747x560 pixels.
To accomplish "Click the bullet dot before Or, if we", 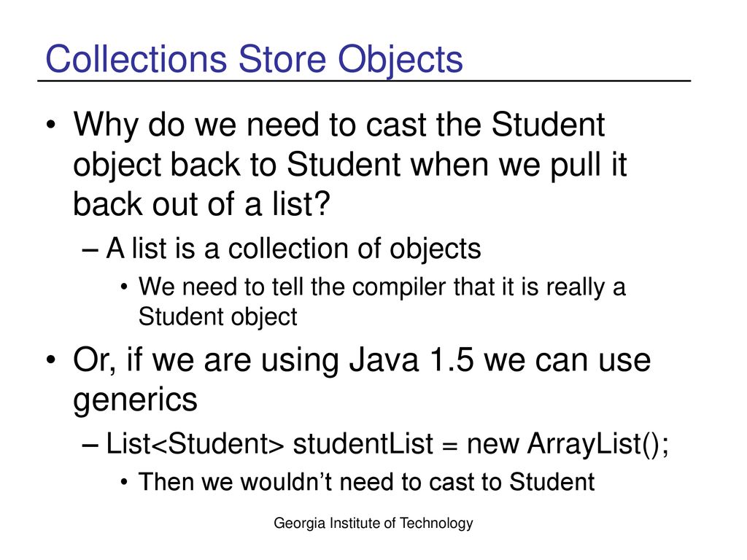I will click(51, 359).
